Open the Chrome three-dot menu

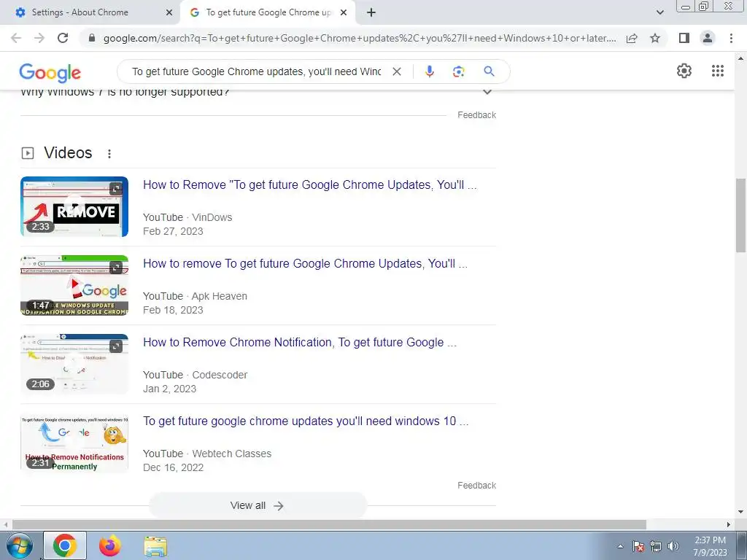point(731,38)
